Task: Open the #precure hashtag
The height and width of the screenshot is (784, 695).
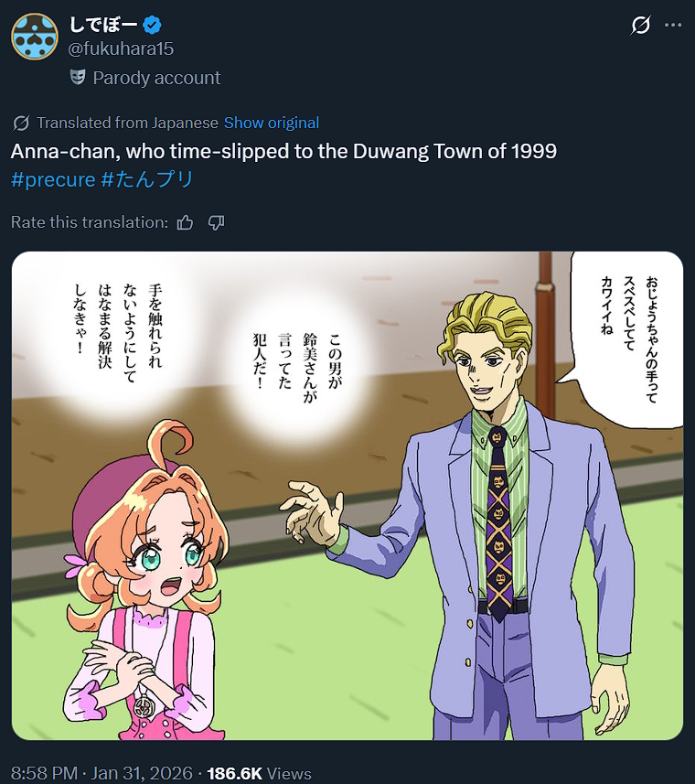Action: [x=53, y=179]
